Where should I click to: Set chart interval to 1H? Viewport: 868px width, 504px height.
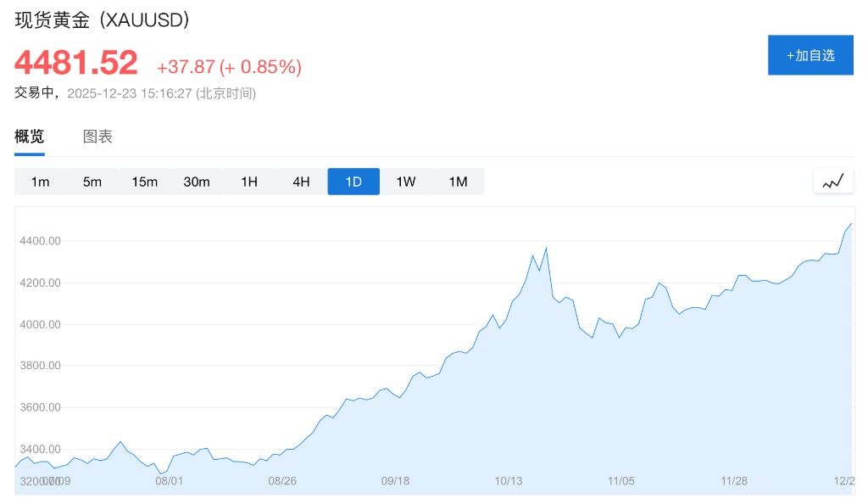tap(249, 182)
